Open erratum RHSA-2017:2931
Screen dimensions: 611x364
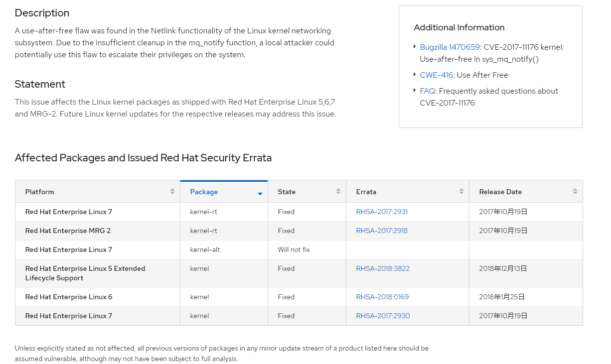coord(382,212)
